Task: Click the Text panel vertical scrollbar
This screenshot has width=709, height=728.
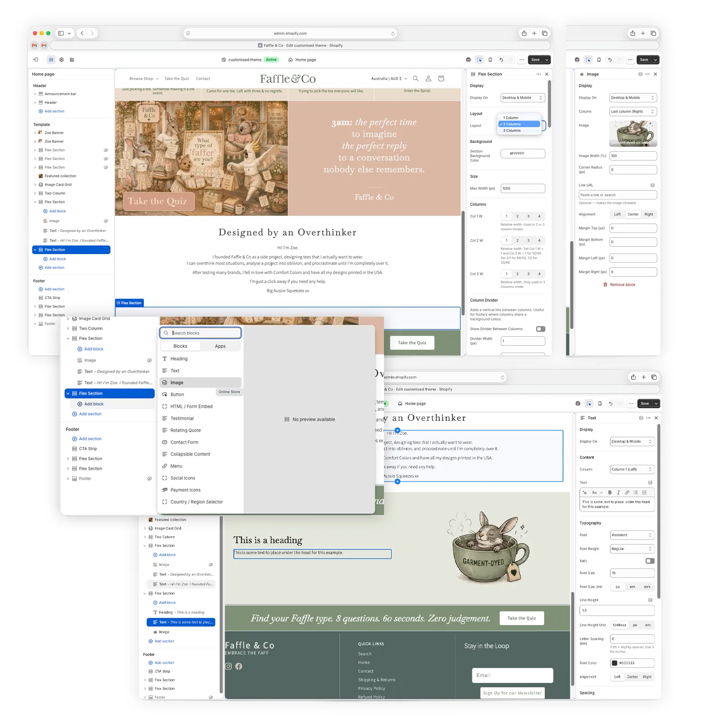Action: (658, 512)
